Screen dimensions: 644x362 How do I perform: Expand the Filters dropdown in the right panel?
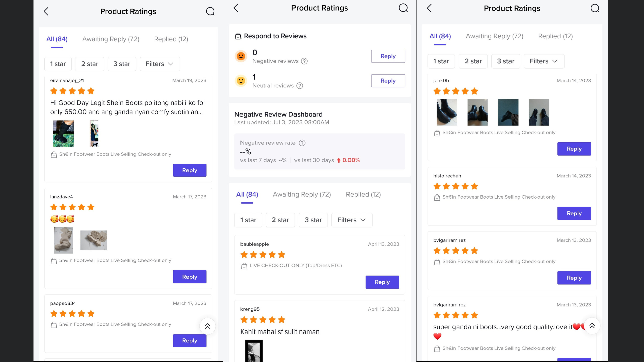coord(544,61)
